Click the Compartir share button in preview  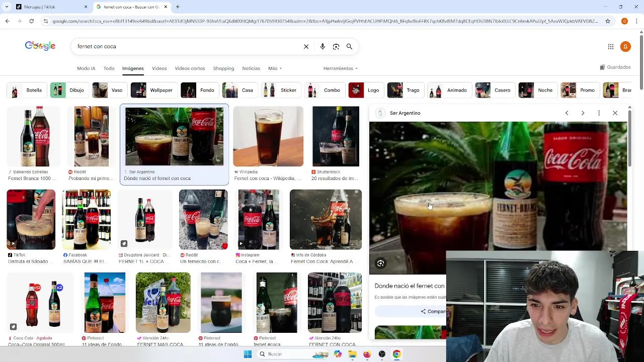coord(434,312)
